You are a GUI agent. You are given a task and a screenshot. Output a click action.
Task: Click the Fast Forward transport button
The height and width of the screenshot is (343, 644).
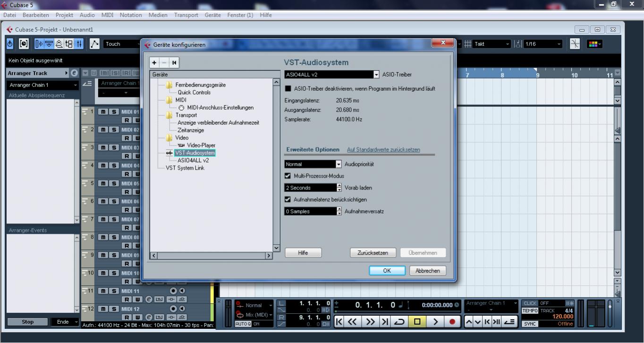click(371, 322)
